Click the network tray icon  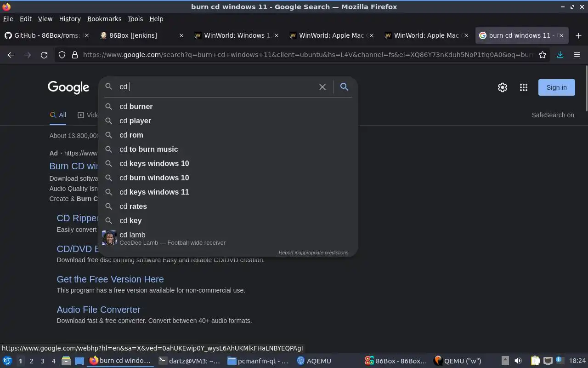(x=548, y=361)
